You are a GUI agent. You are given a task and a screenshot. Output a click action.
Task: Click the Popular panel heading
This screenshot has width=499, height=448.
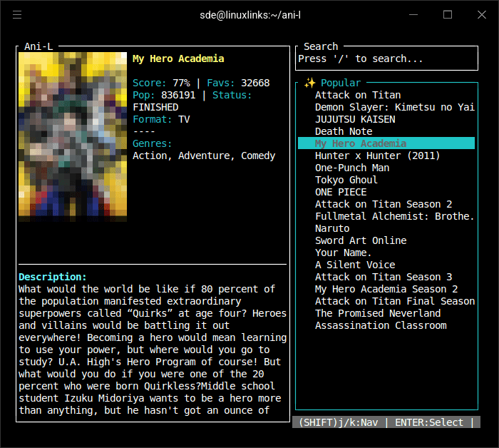pyautogui.click(x=341, y=83)
